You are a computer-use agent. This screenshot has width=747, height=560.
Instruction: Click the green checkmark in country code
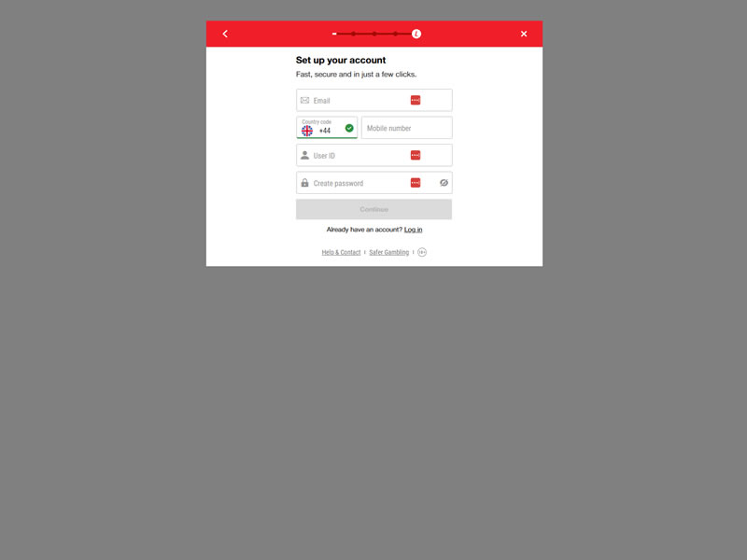(x=349, y=128)
